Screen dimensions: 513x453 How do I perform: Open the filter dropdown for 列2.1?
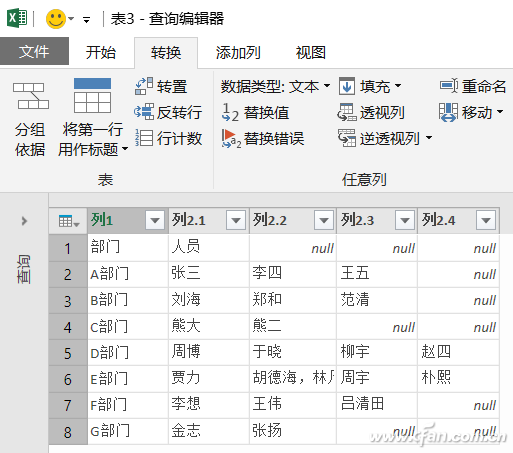click(x=236, y=220)
